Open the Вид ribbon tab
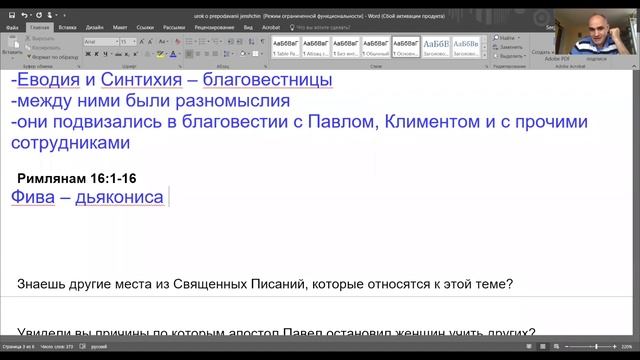Screen dimensions: 640x360 point(248,27)
